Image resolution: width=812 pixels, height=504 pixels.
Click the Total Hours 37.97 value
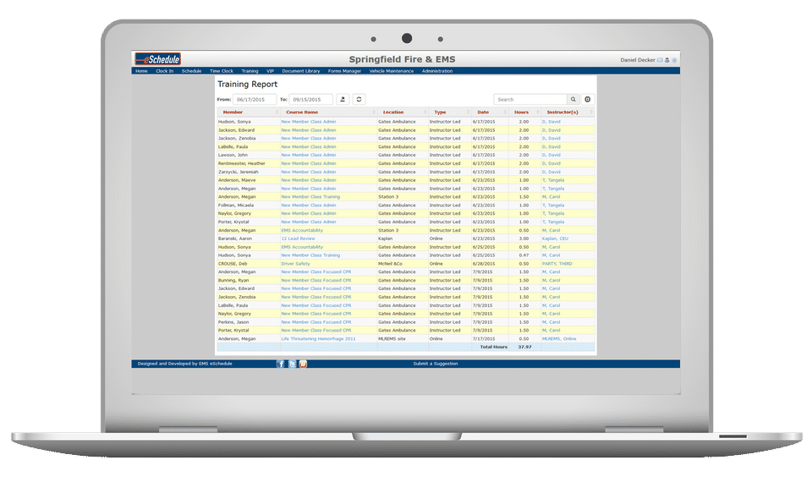pos(524,347)
